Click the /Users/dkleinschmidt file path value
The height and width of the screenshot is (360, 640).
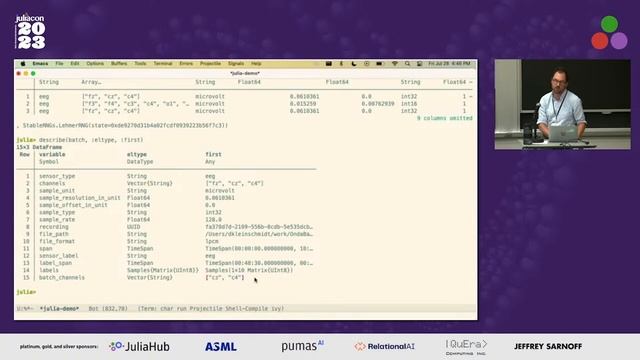pos(259,234)
